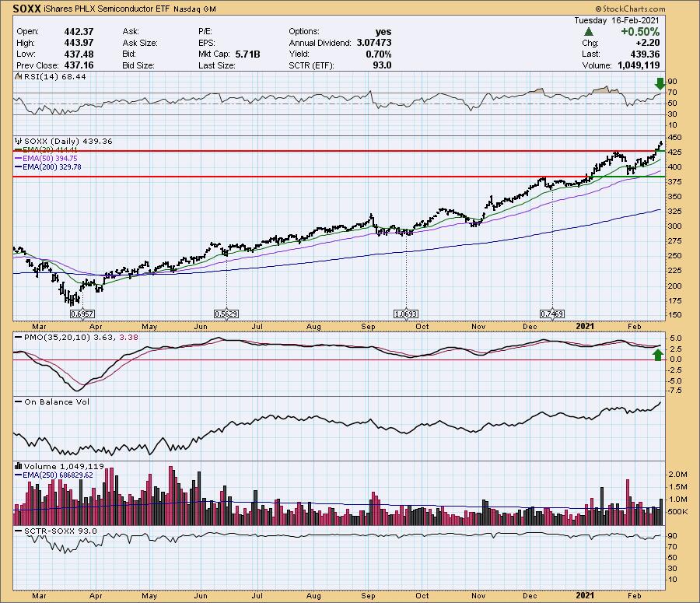The width and height of the screenshot is (700, 603).
Task: Click the RSI(14) 68.44 label
Action: [x=55, y=76]
